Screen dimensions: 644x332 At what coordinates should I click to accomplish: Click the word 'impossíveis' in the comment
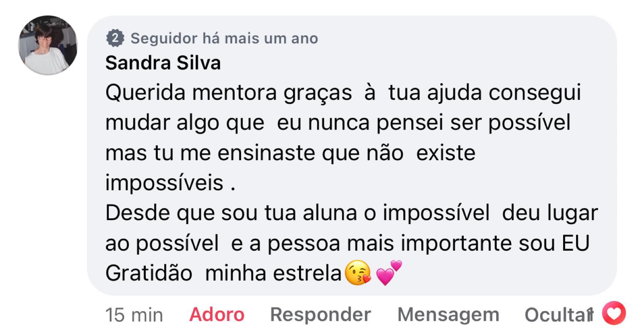pyautogui.click(x=164, y=183)
